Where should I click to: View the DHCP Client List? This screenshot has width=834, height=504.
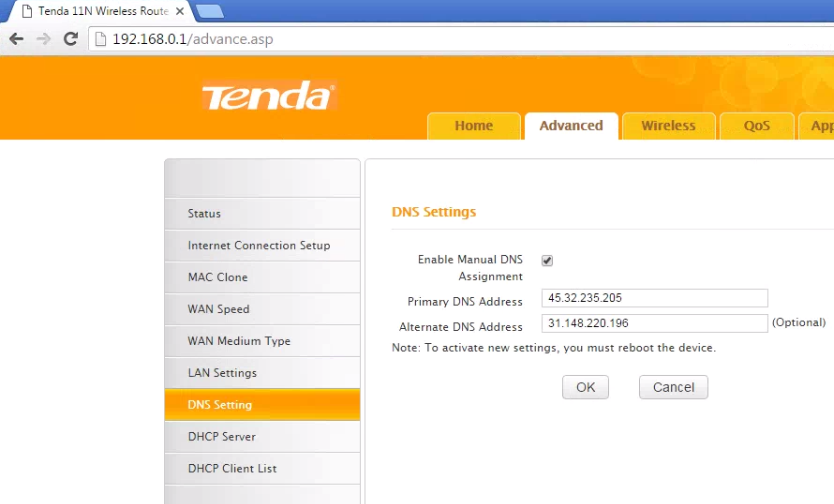262,469
